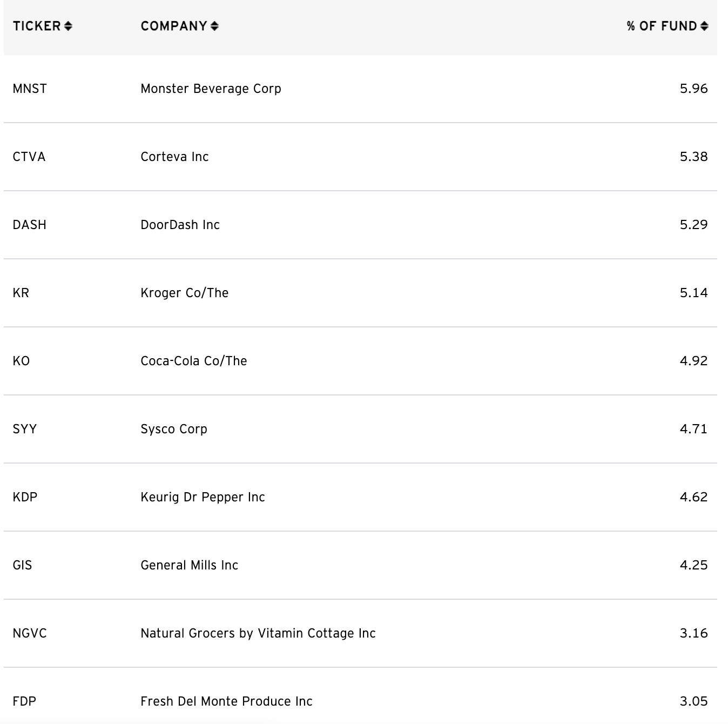
Task: Open Natural Grocers by Vitamin Cottage Inc
Action: (258, 633)
